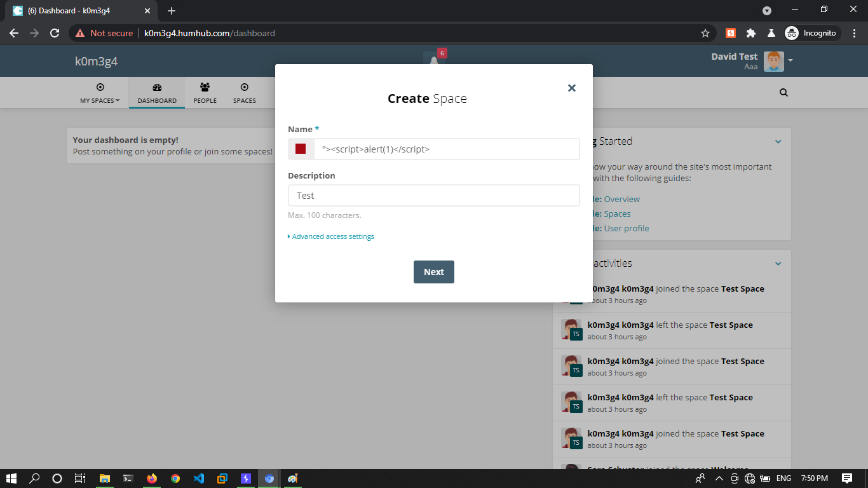868x488 pixels.
Task: Open the Paint taskbar icon
Action: (292, 478)
